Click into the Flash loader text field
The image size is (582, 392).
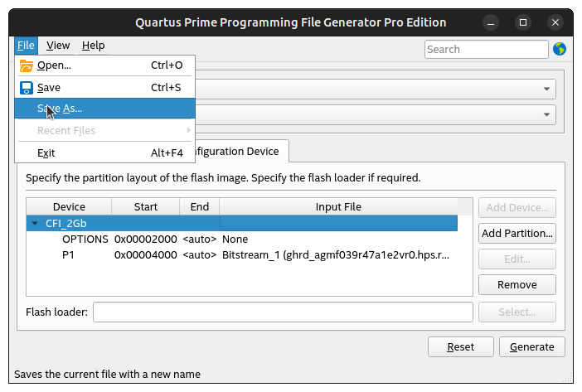[283, 312]
